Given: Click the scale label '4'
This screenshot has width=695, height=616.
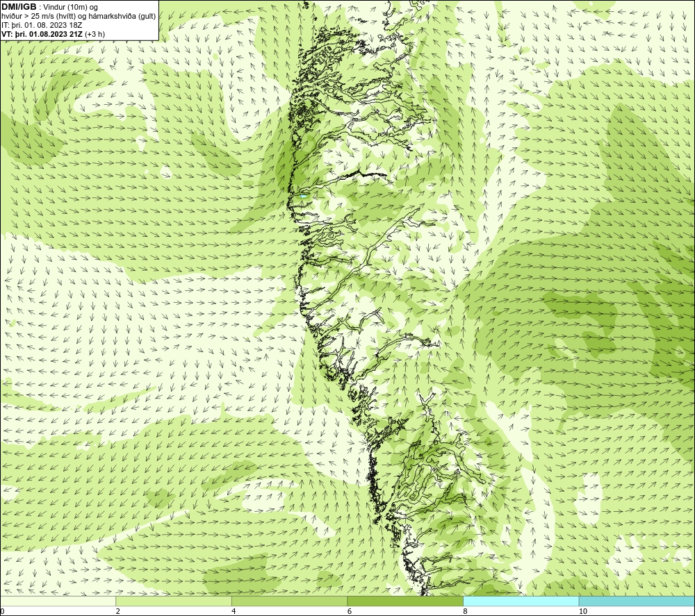Looking at the screenshot, I should coord(234,612).
